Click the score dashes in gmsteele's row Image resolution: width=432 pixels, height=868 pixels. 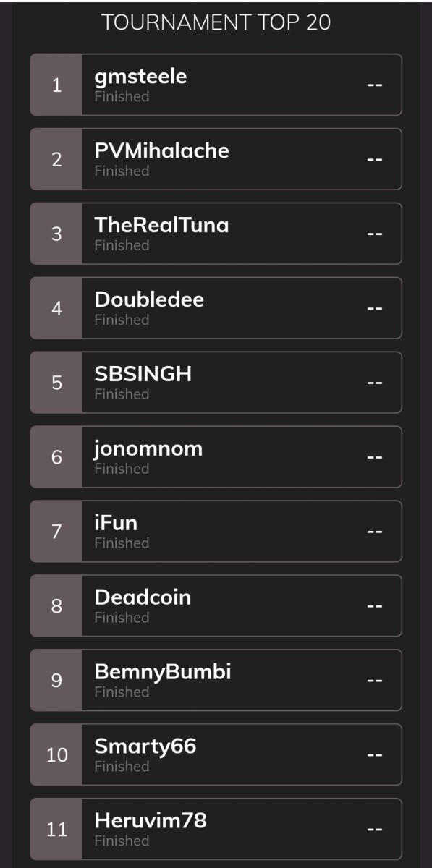click(x=374, y=85)
